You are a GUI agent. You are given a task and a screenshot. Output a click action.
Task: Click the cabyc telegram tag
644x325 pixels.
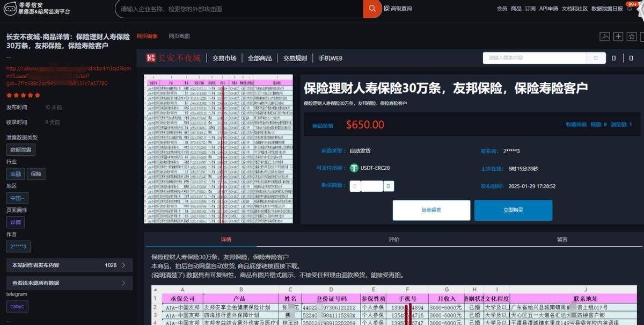click(x=17, y=306)
